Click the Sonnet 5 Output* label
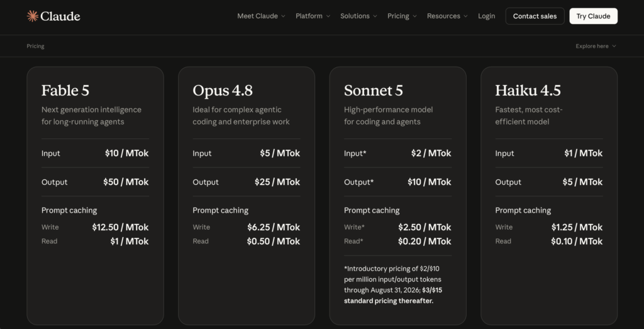Image resolution: width=644 pixels, height=329 pixels. pyautogui.click(x=359, y=182)
